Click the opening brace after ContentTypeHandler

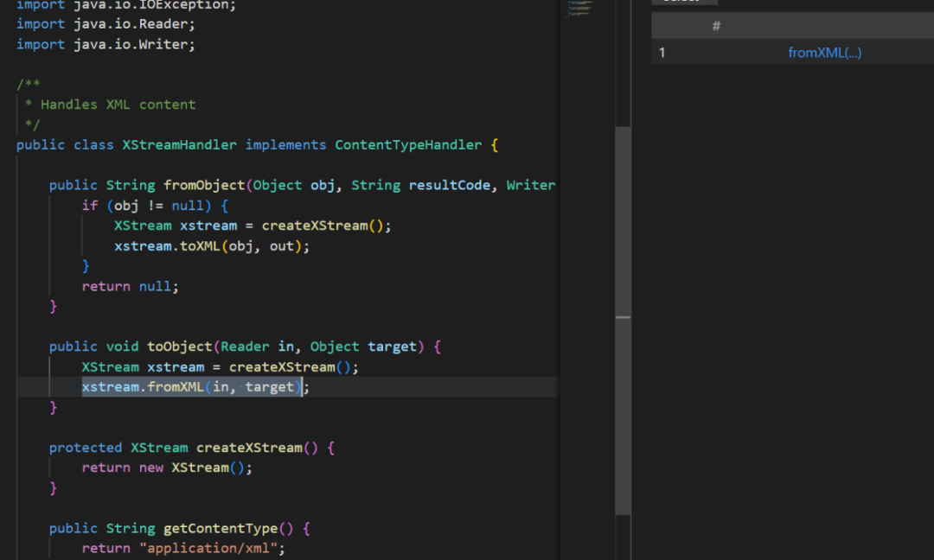pyautogui.click(x=495, y=144)
